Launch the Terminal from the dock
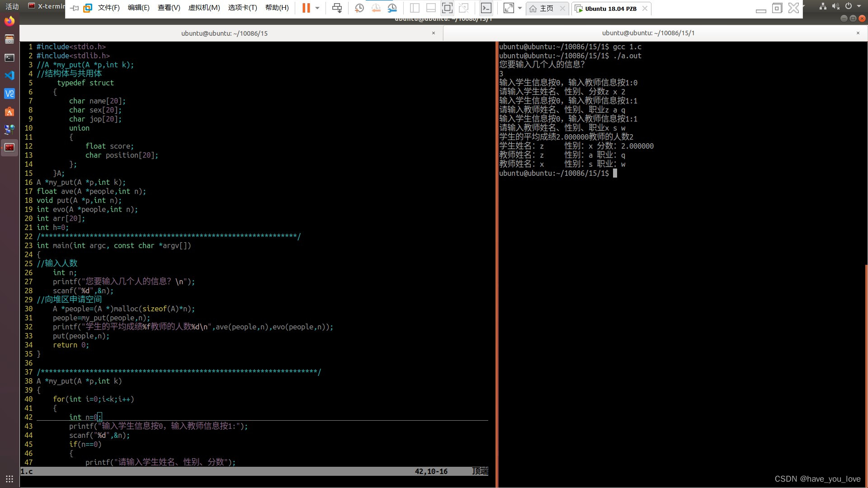The height and width of the screenshot is (488, 868). [x=9, y=57]
